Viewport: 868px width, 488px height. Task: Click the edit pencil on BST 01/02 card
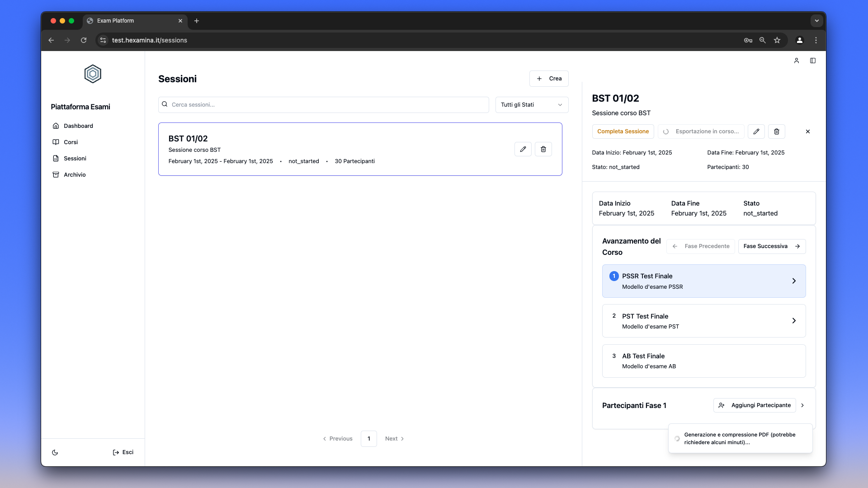coord(523,149)
